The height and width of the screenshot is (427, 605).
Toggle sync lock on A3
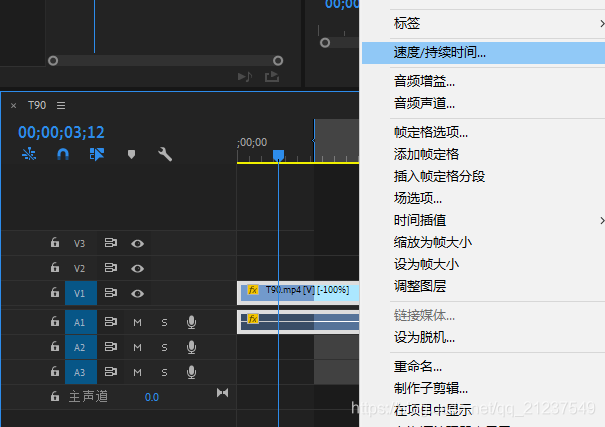click(111, 371)
